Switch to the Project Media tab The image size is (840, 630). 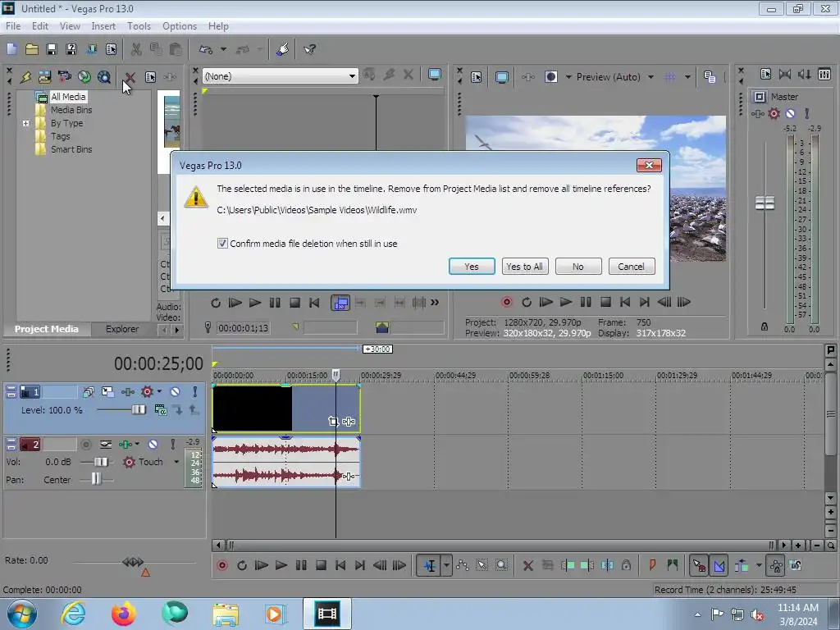pos(47,329)
